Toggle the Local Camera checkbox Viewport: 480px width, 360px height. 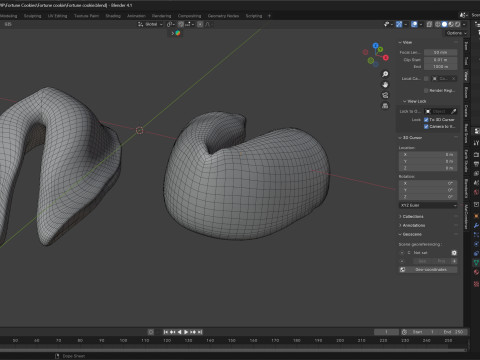point(426,79)
